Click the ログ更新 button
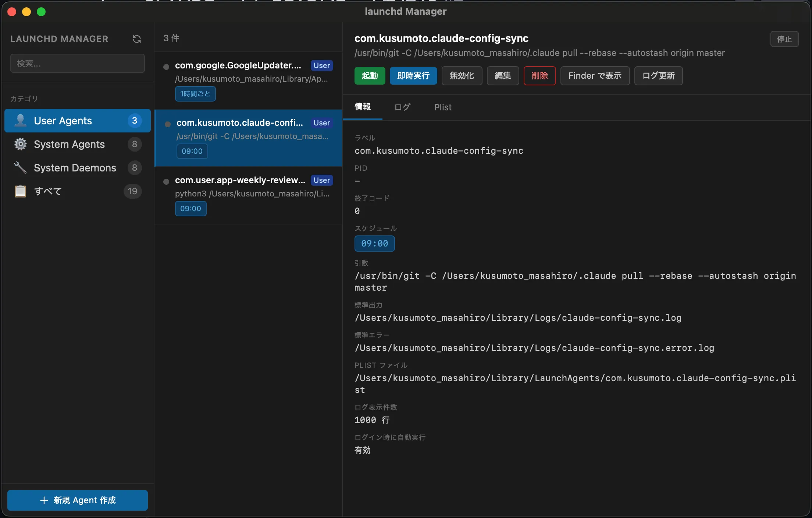The height and width of the screenshot is (518, 812). (659, 76)
